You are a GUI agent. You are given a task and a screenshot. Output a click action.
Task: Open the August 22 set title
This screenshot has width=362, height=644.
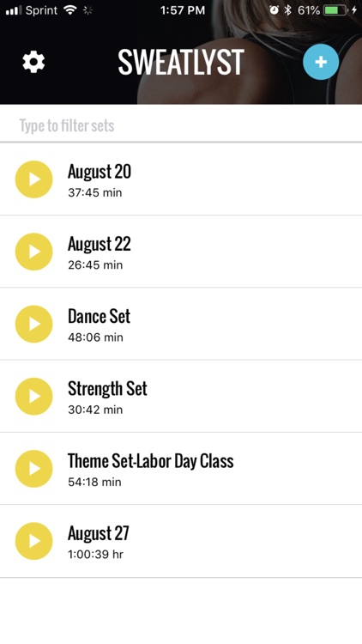coord(100,244)
